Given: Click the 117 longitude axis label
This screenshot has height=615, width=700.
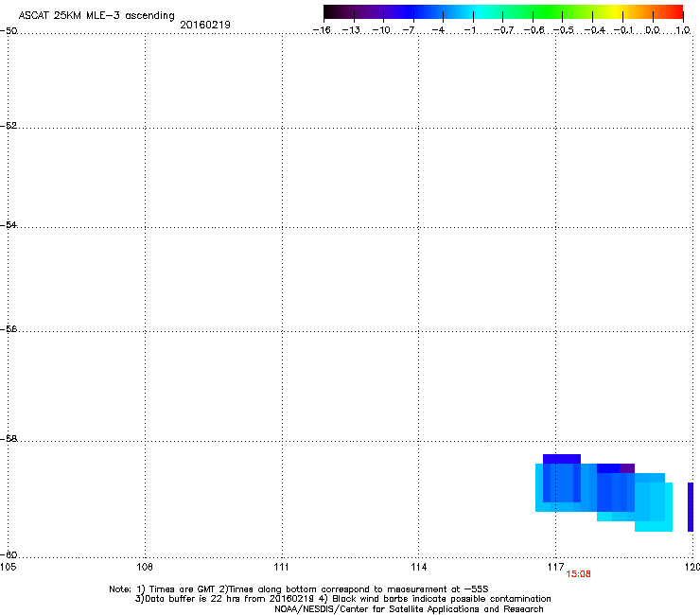Looking at the screenshot, I should pos(555,567).
